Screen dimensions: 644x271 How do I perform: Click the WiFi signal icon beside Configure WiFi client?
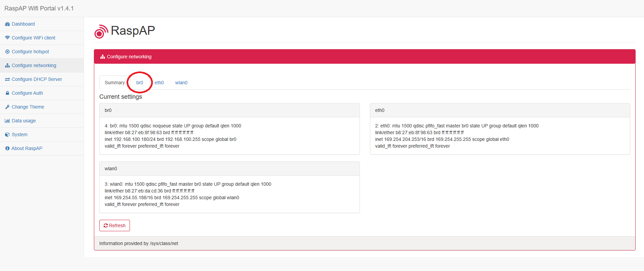7,38
